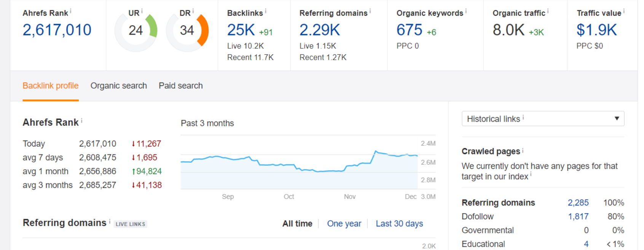Viewport: 644px width, 250px height.
Task: Click info icon next to Organic traffic
Action: pyautogui.click(x=548, y=11)
